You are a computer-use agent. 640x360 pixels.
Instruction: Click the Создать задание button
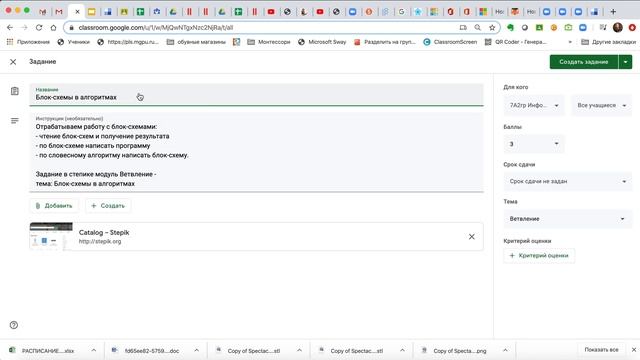(584, 62)
